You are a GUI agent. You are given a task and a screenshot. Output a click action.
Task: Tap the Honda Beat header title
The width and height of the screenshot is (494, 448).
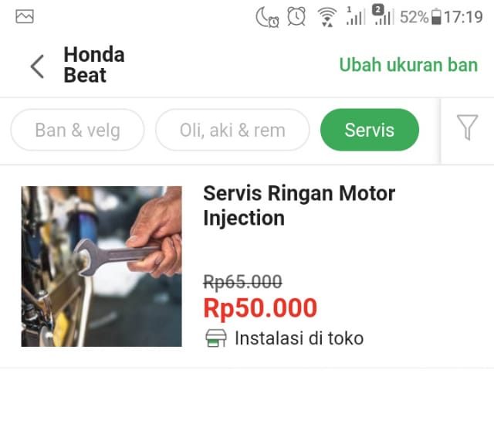[94, 65]
